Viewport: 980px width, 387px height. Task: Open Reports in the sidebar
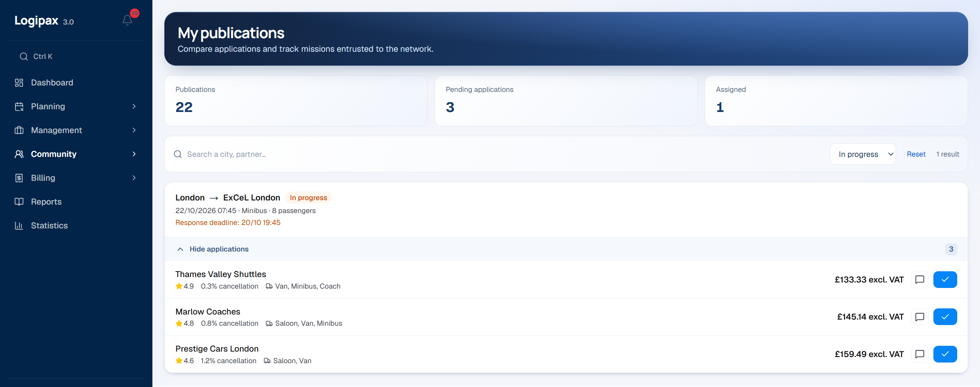76,202
